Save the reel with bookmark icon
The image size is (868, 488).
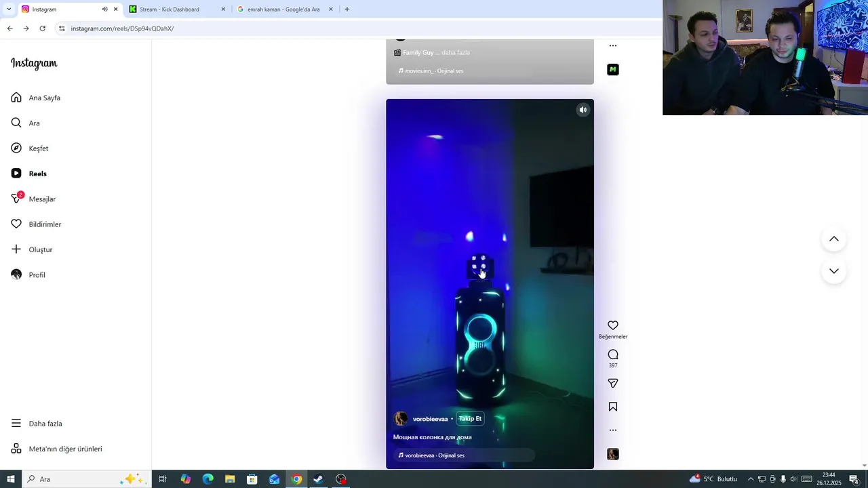tap(613, 407)
